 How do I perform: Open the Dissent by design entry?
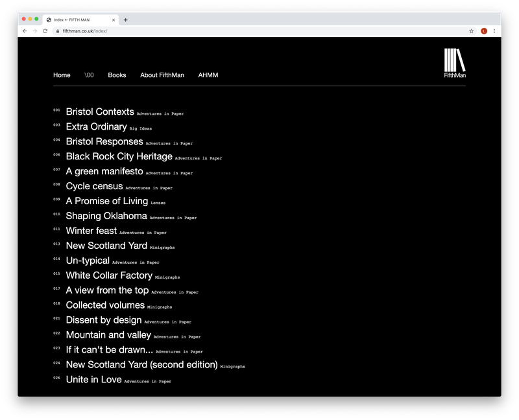pos(104,320)
